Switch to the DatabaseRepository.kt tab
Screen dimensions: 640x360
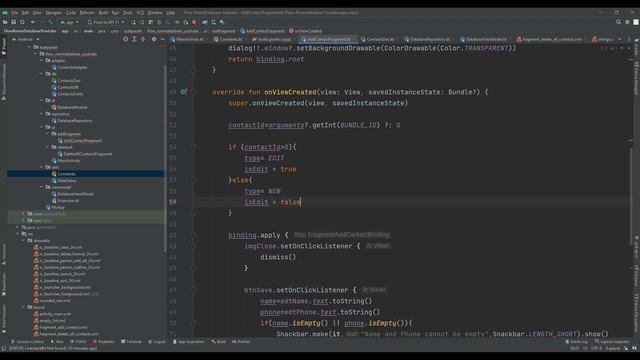click(427, 40)
